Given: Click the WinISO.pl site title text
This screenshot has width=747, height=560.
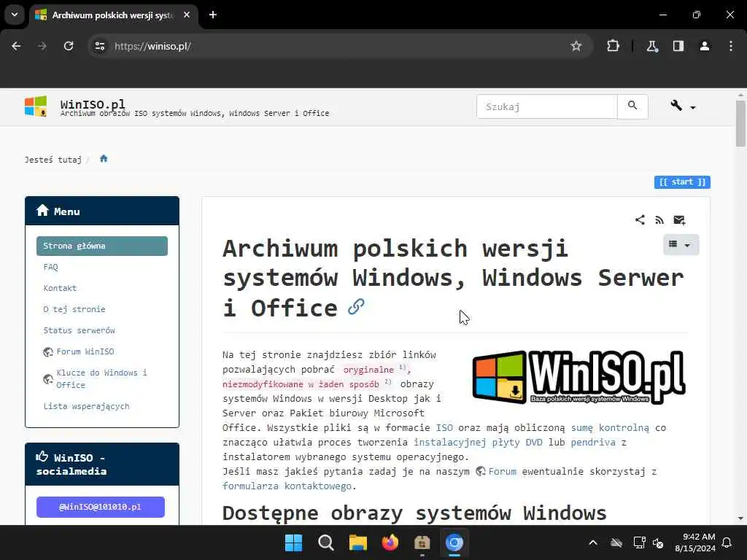Looking at the screenshot, I should coord(93,104).
